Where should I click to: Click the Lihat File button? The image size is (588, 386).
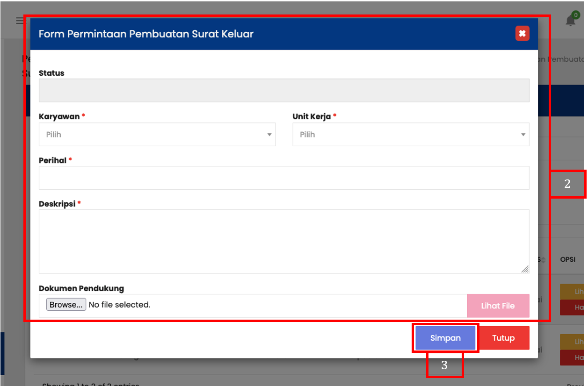(x=498, y=306)
